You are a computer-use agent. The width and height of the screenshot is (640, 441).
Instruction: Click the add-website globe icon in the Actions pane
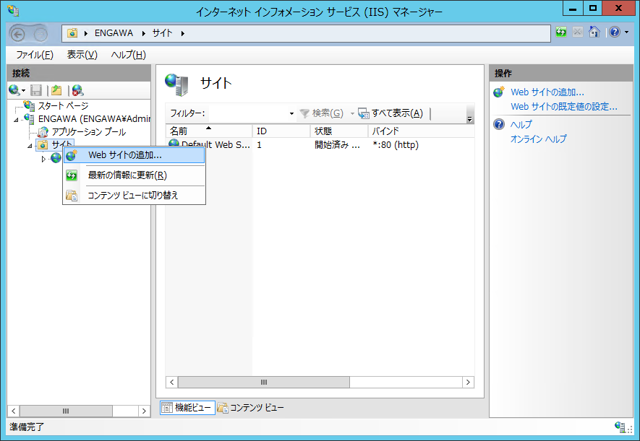(499, 92)
